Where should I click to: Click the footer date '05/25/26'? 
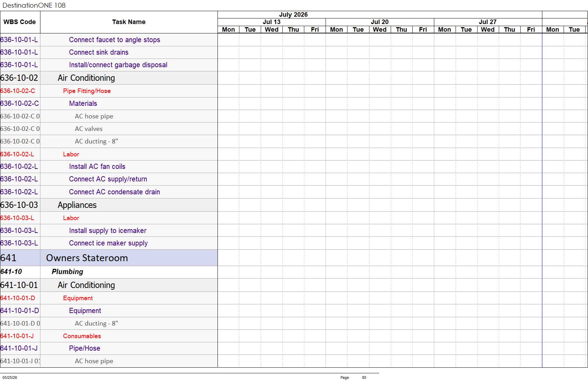10,377
